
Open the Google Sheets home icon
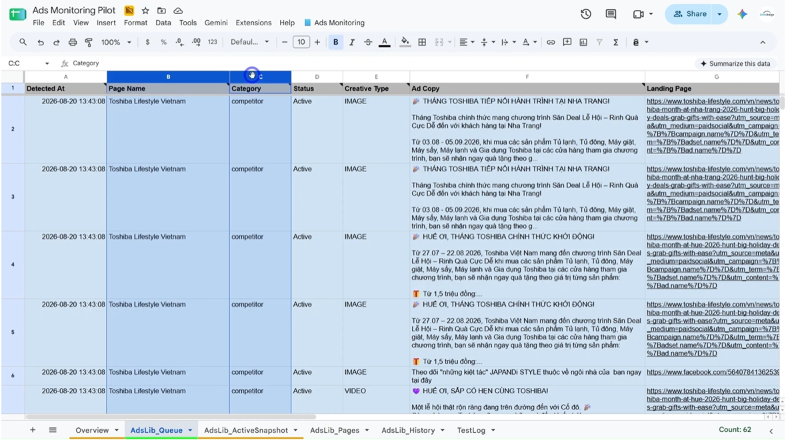click(x=17, y=14)
